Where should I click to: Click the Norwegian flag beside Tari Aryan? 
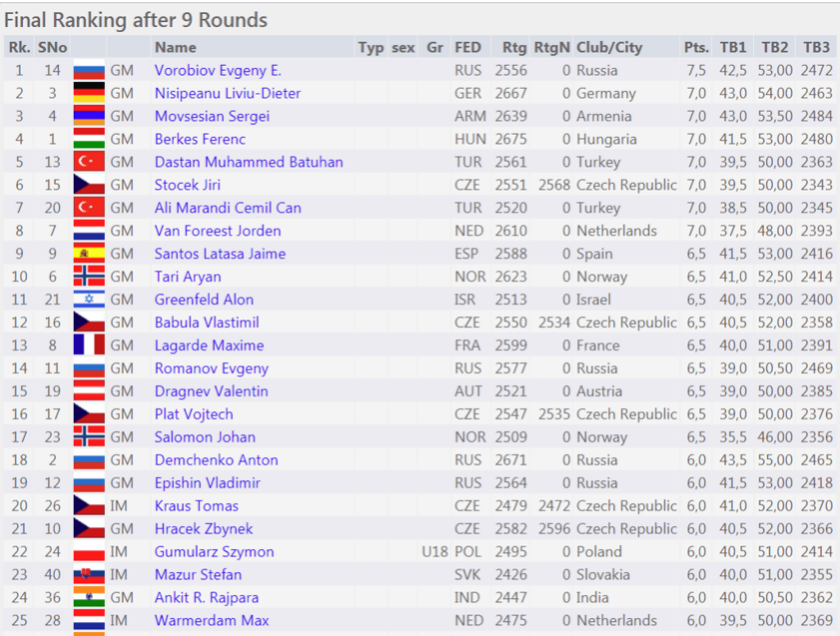89,277
